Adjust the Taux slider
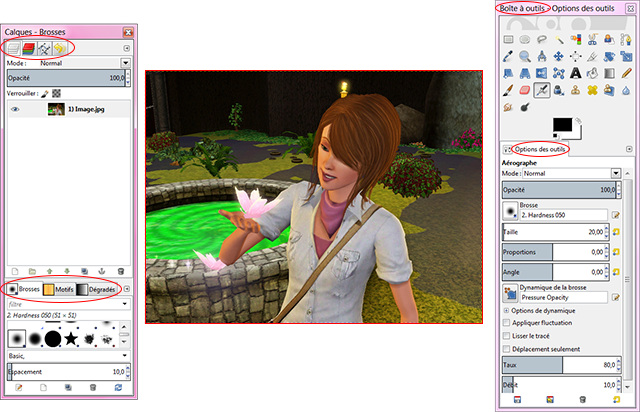 [x=561, y=365]
